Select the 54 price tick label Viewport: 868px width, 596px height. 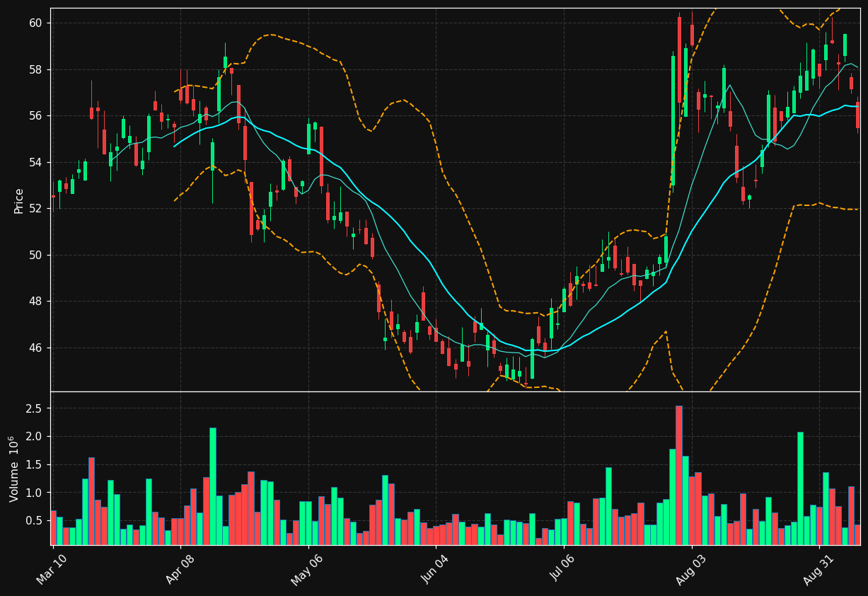35,162
